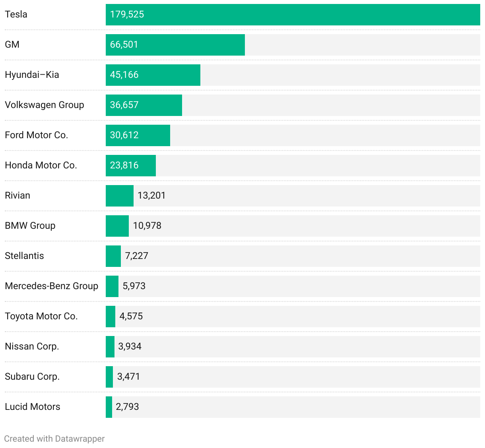
Task: Select the Rivian value label 13,201
Action: point(151,195)
